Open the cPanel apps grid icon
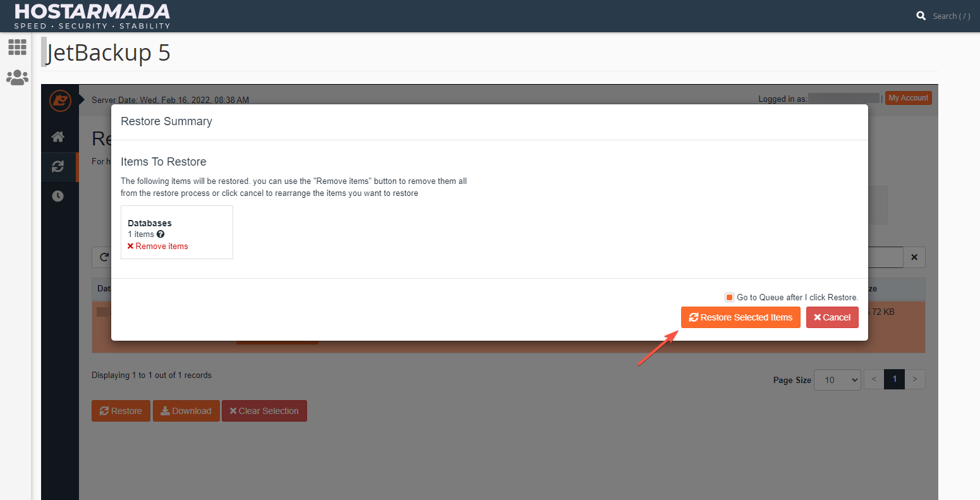 [17, 47]
